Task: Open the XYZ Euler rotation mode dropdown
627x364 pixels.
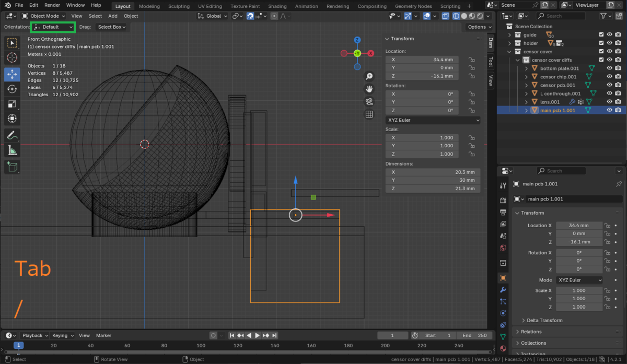Action: [433, 120]
